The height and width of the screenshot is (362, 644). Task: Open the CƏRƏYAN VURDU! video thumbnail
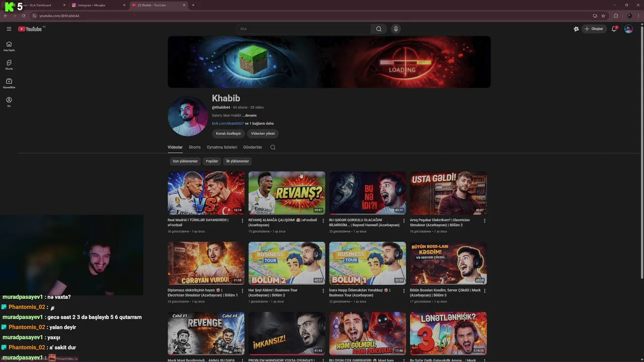pos(206,263)
